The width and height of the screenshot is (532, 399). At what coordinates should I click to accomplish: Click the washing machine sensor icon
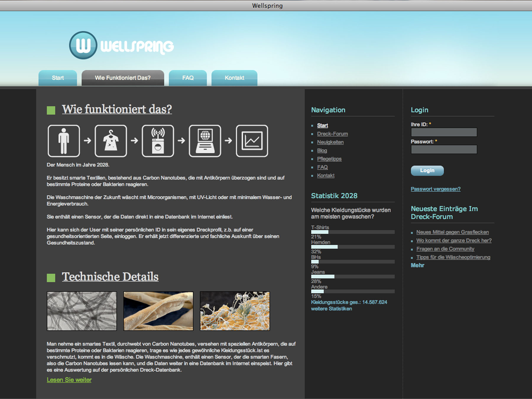[158, 141]
